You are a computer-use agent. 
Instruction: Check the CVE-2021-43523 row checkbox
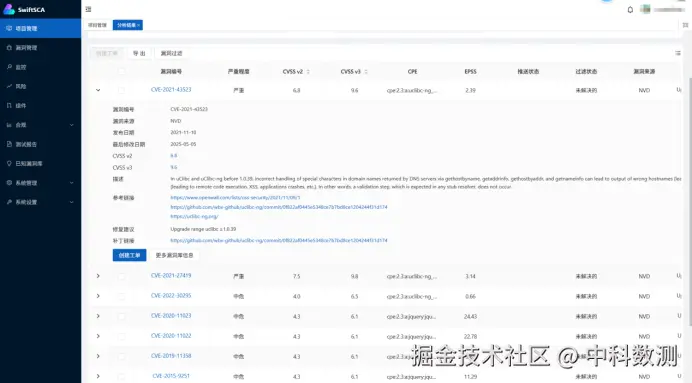121,90
